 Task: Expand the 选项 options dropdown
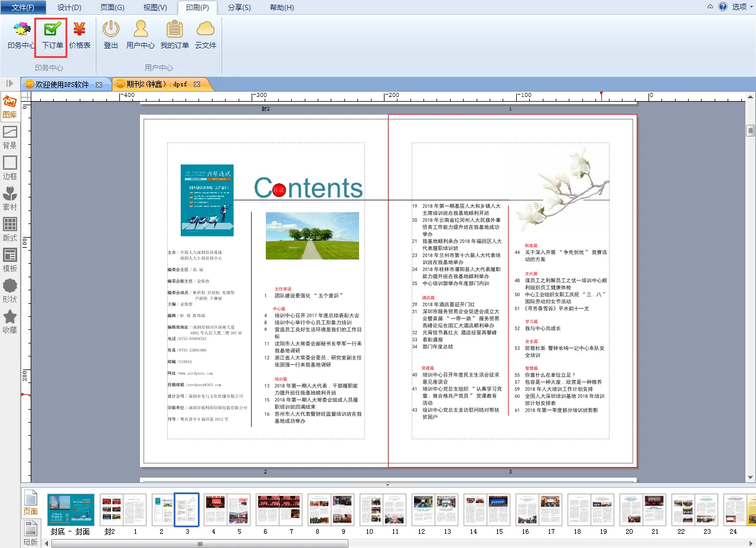[742, 7]
